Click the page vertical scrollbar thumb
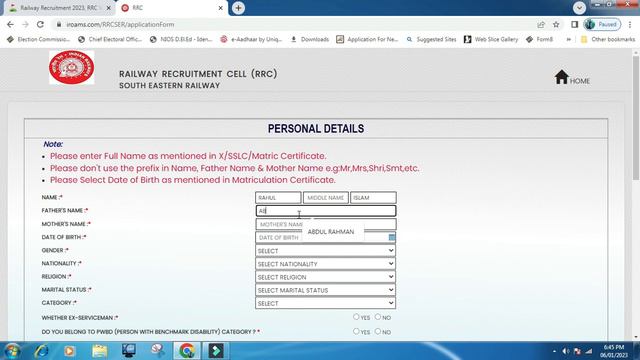Viewport: 640px width, 360px height. pos(636,118)
